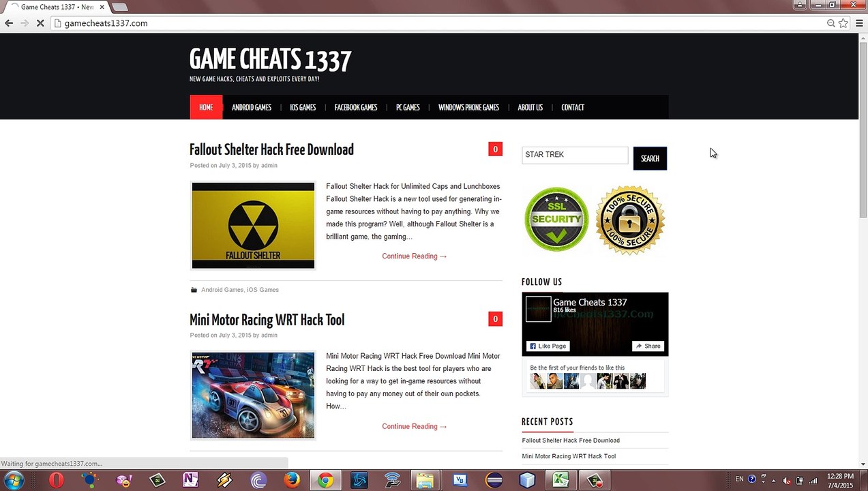Open the File Explorer folder taskbar icon
Screen dimensions: 868x491
click(x=425, y=480)
